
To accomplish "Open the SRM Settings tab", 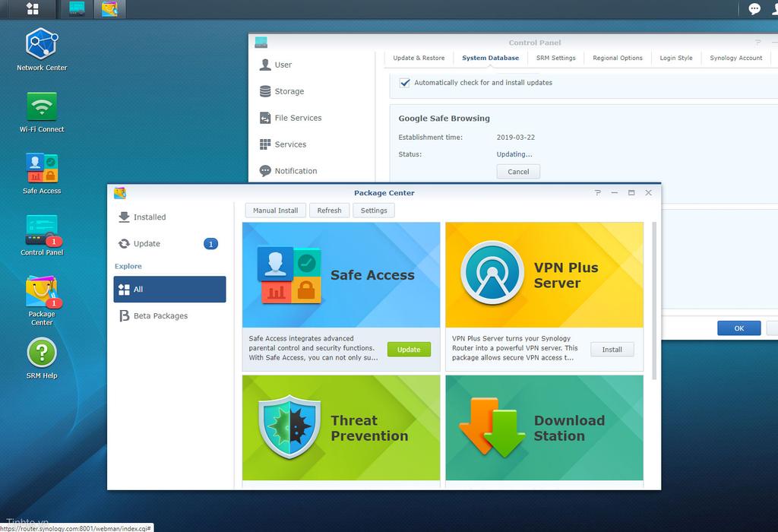I will (555, 58).
